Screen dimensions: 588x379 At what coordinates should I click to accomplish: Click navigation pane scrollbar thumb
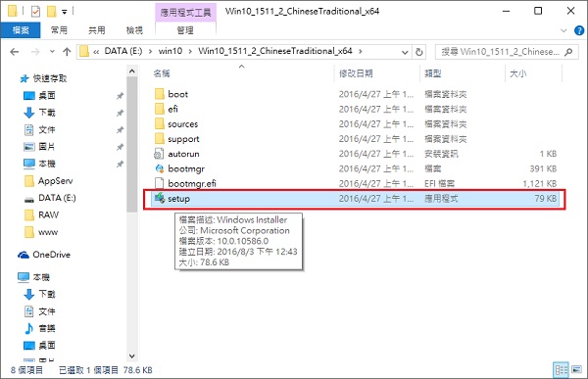(x=131, y=144)
